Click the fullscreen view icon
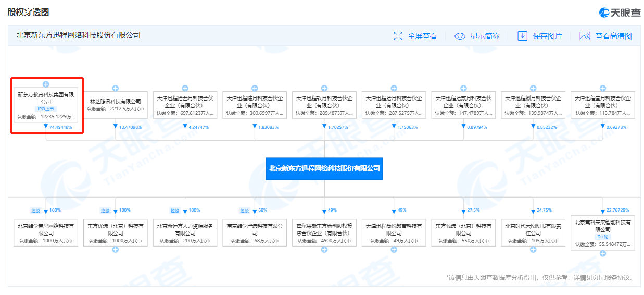Viewport: 644px width, 295px height. [x=398, y=36]
